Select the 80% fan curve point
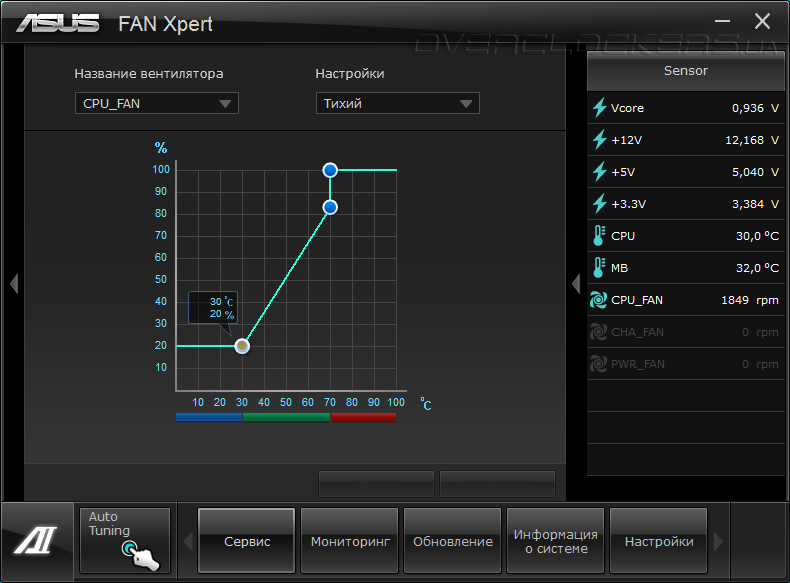This screenshot has width=790, height=583. tap(330, 207)
